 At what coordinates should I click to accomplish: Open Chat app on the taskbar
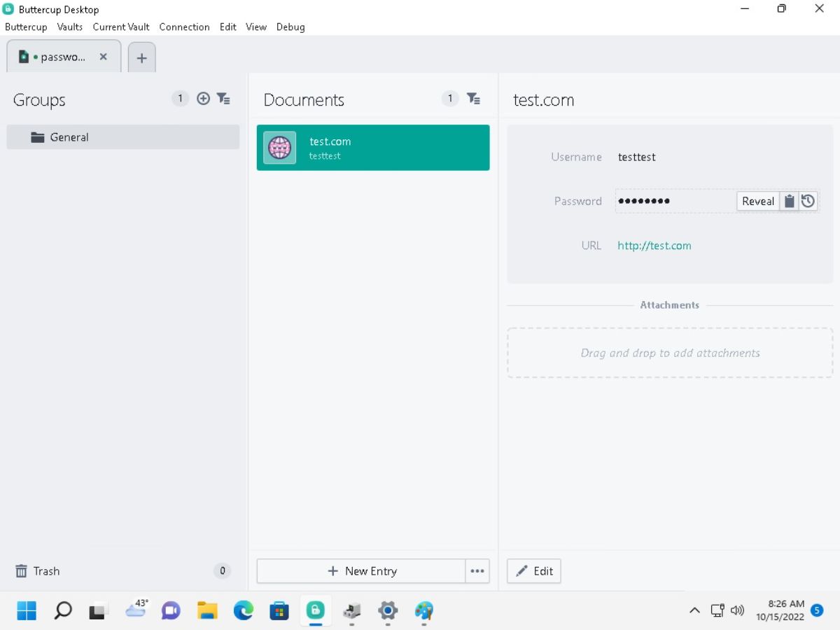171,610
